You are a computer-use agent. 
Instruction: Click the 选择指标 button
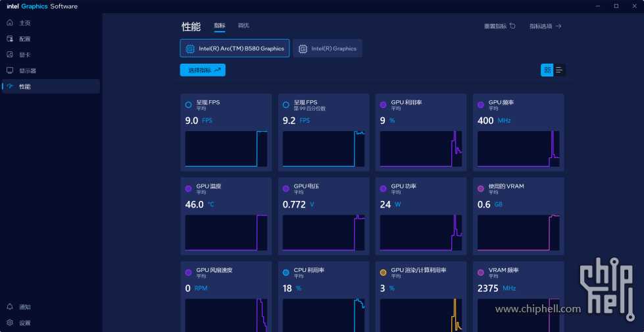(x=203, y=70)
